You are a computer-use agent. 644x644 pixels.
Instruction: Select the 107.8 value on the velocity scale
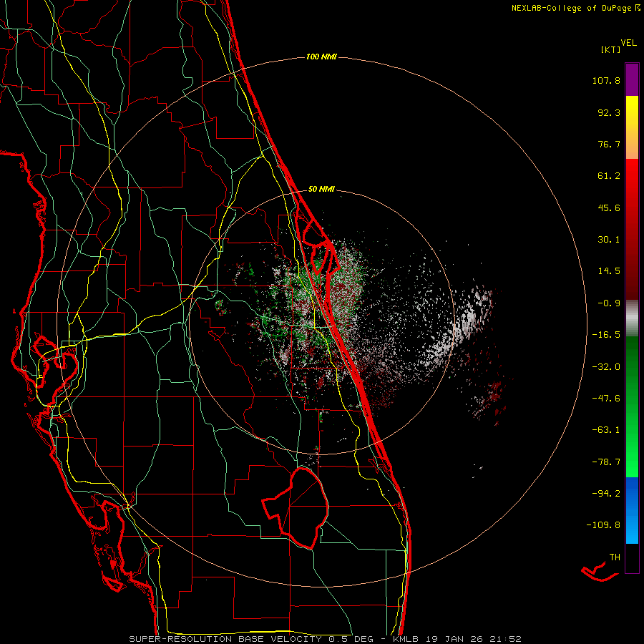606,80
